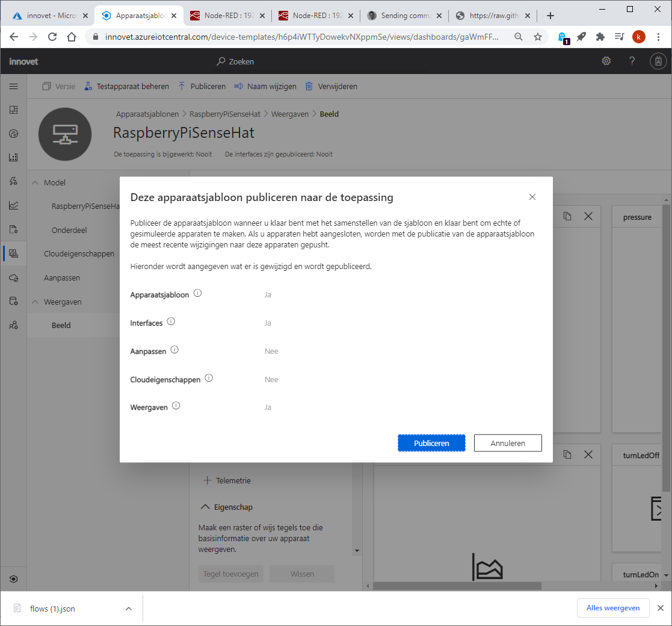This screenshot has width=672, height=626.
Task: Switch to the innovet - Microsoft browser tab
Action: point(51,16)
